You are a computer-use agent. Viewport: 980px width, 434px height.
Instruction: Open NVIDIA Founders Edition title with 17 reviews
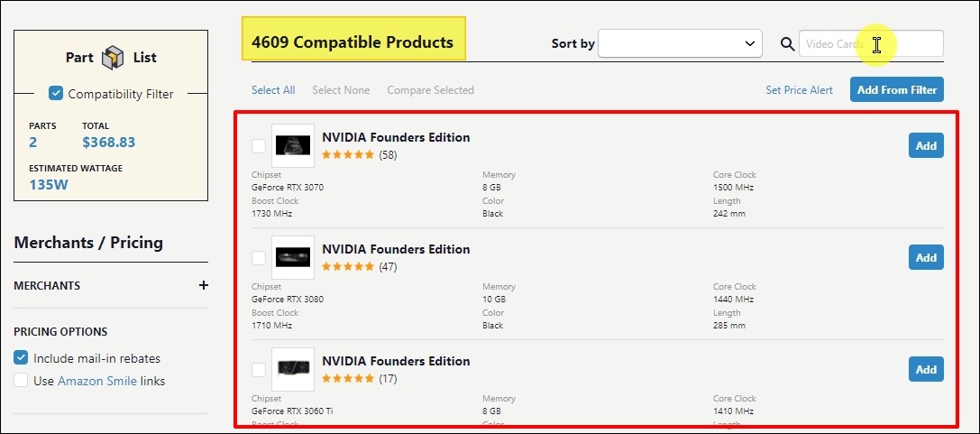point(396,361)
